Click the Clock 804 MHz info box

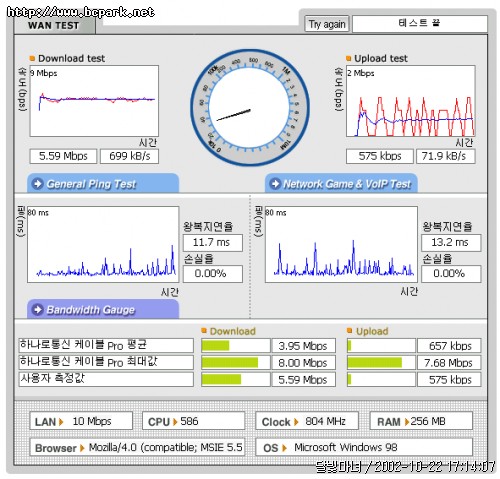coord(307,421)
